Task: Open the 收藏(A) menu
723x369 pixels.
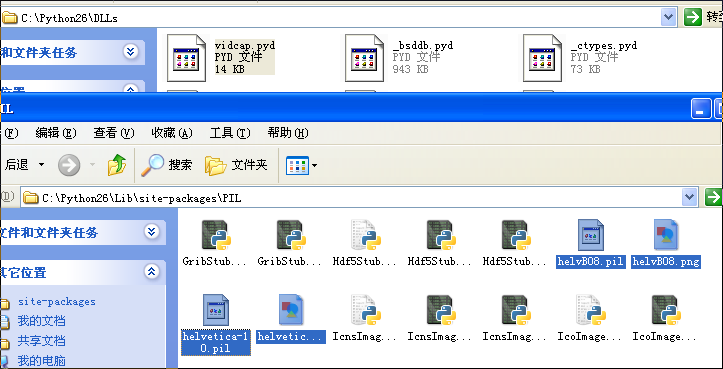Action: (172, 133)
